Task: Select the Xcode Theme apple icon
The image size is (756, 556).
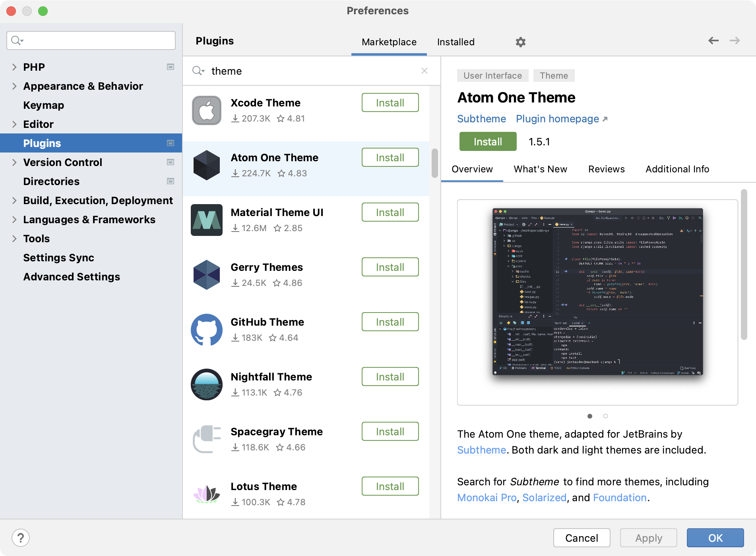Action: 206,110
